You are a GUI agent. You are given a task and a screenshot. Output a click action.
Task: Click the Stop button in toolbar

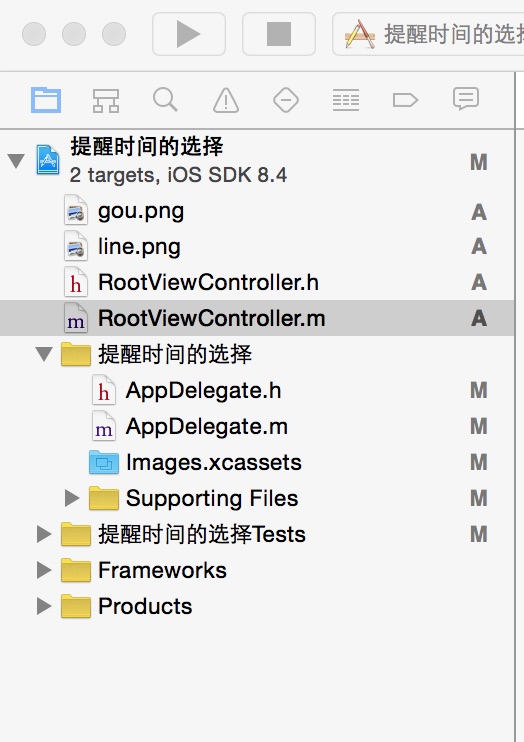[279, 34]
